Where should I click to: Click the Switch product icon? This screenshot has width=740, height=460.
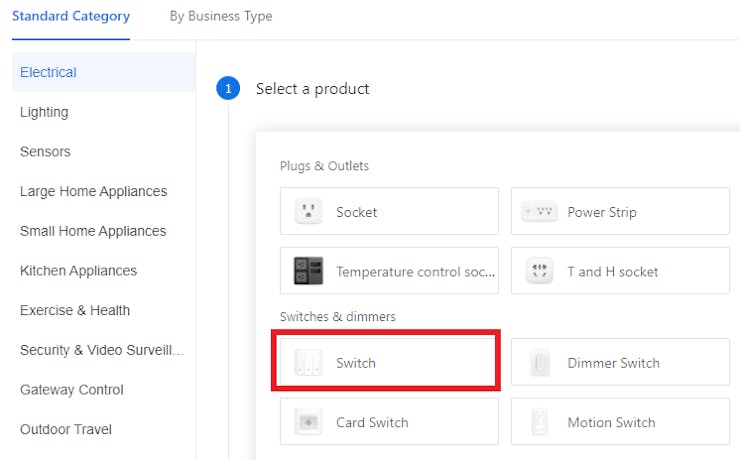(309, 363)
